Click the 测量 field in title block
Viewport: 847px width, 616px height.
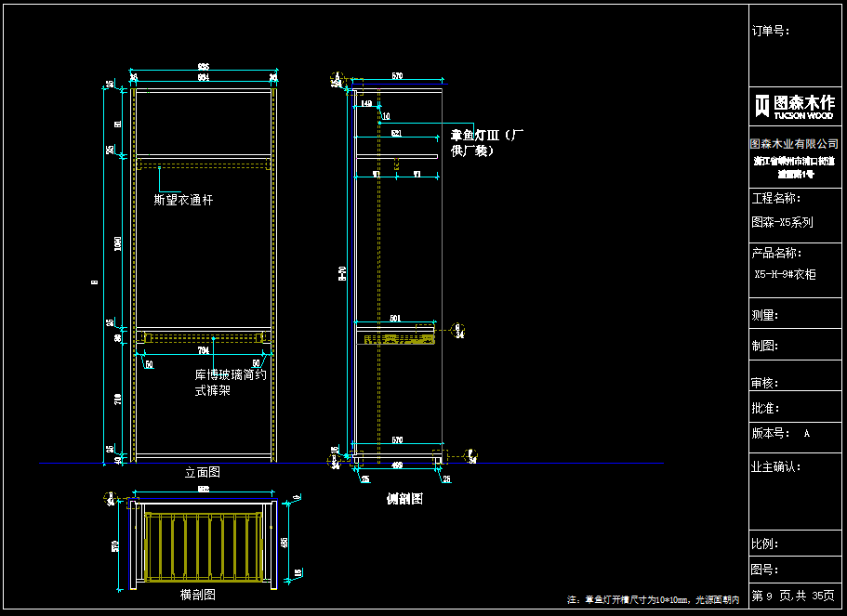[764, 315]
